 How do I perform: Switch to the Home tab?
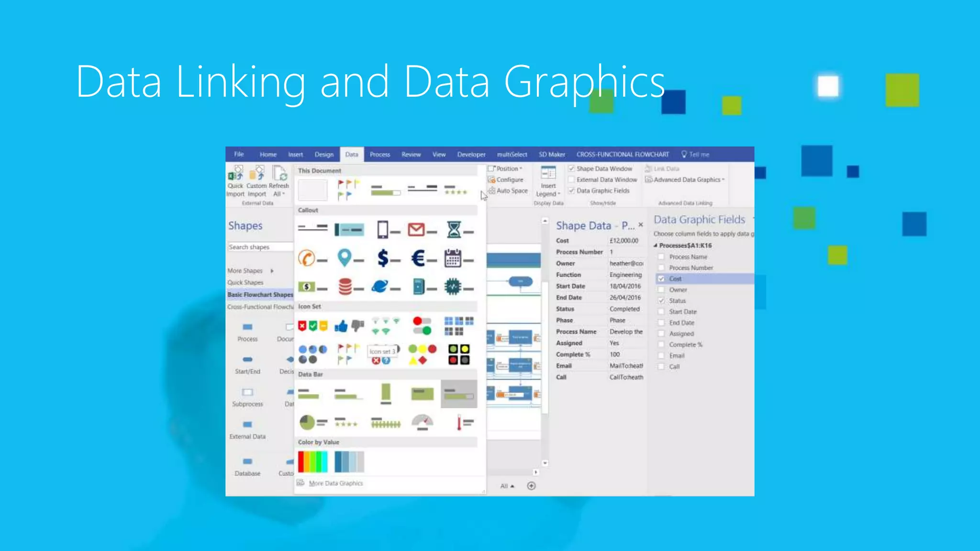tap(268, 154)
